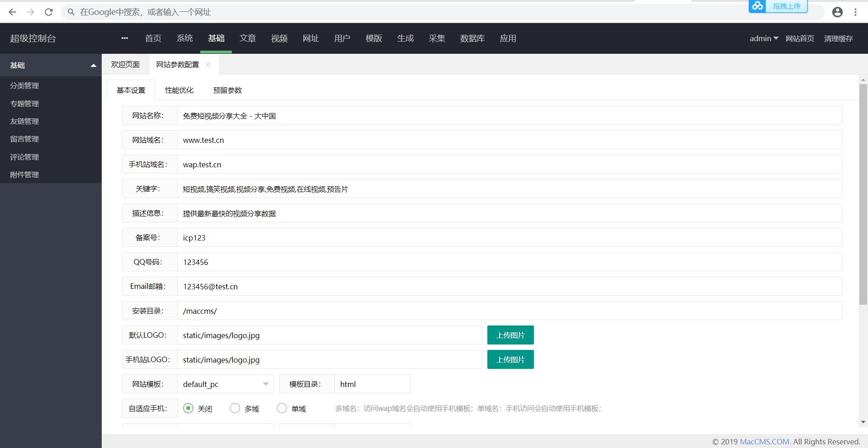
Task: Open the 采集 top menu
Action: 437,38
